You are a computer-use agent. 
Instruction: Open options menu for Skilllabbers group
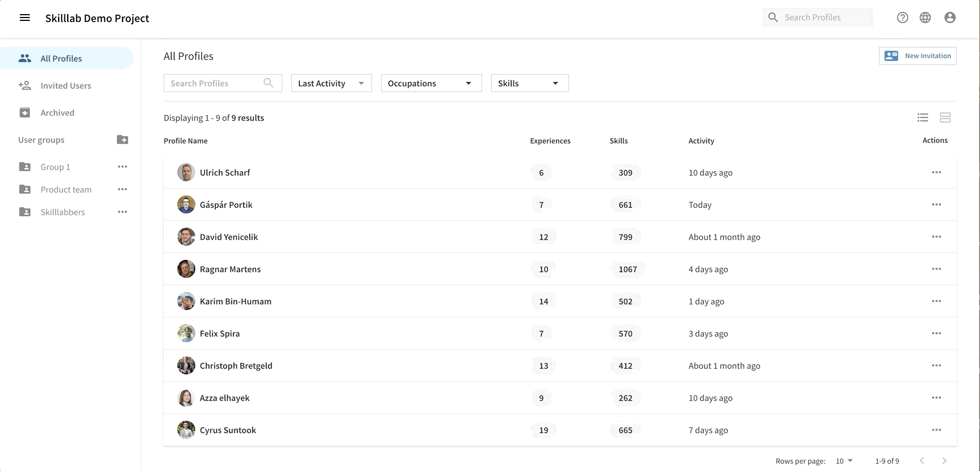point(123,212)
